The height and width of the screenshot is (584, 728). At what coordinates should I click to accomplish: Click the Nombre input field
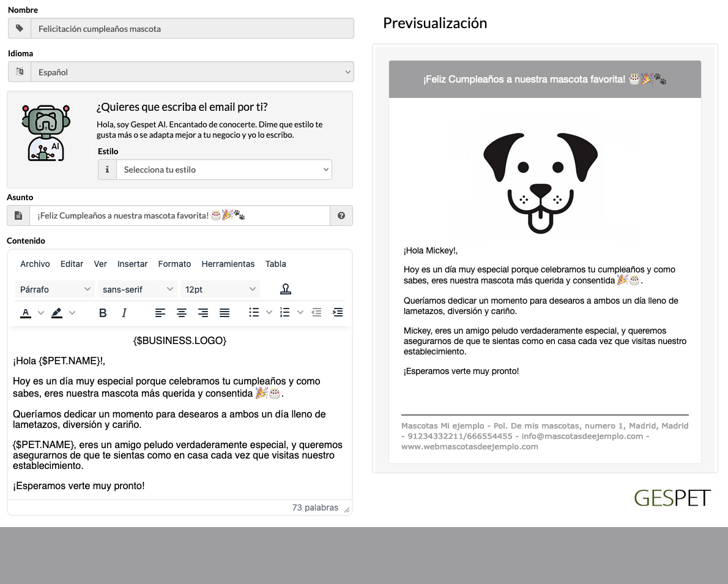(192, 29)
